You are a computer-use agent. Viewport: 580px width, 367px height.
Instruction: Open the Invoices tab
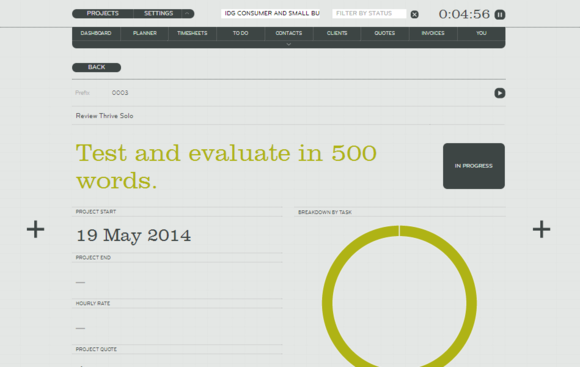[x=433, y=33]
